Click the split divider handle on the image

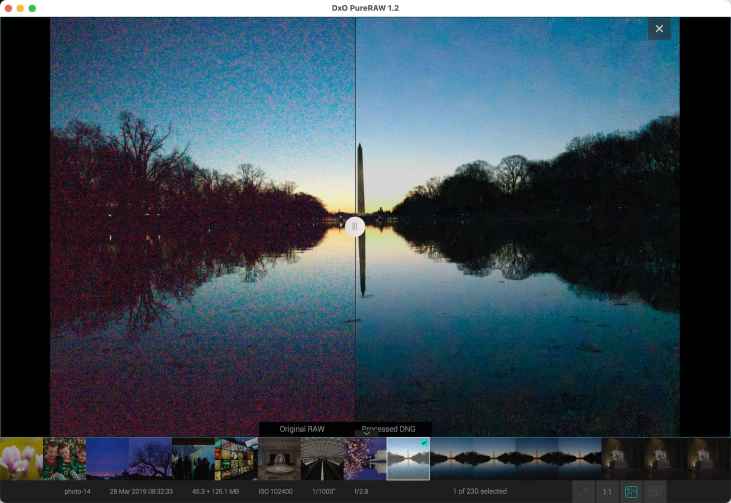pyautogui.click(x=355, y=227)
